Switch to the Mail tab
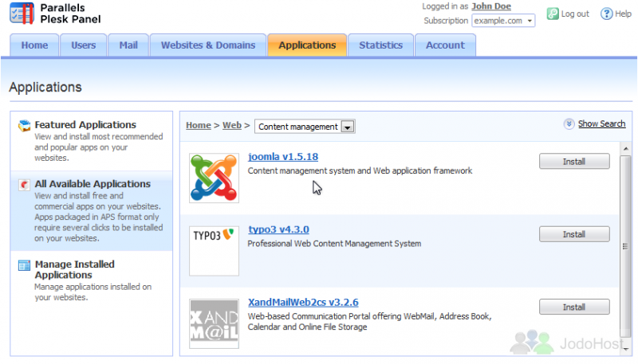Screen dimensions: 638x364 [128, 45]
